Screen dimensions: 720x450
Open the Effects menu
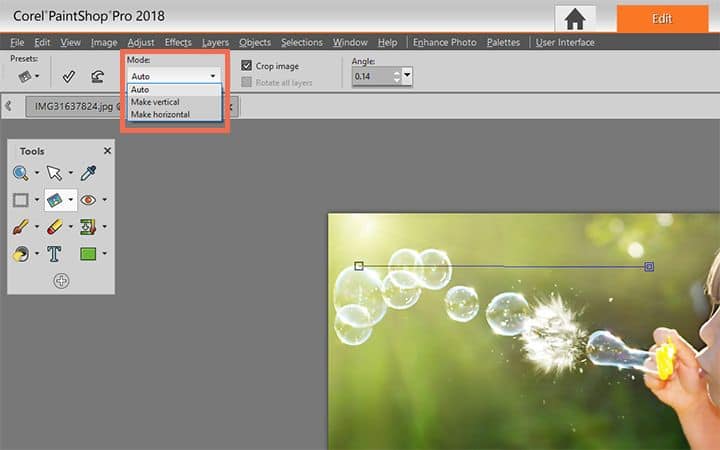coord(178,43)
